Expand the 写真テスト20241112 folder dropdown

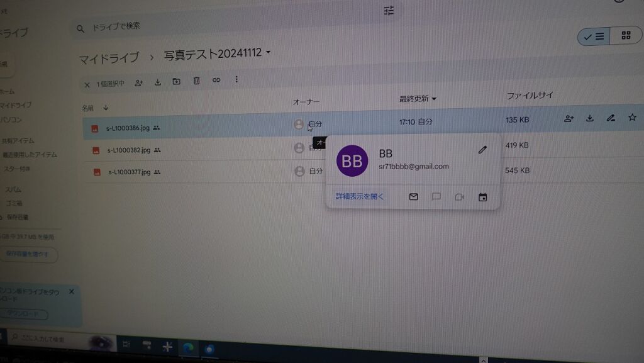[269, 52]
